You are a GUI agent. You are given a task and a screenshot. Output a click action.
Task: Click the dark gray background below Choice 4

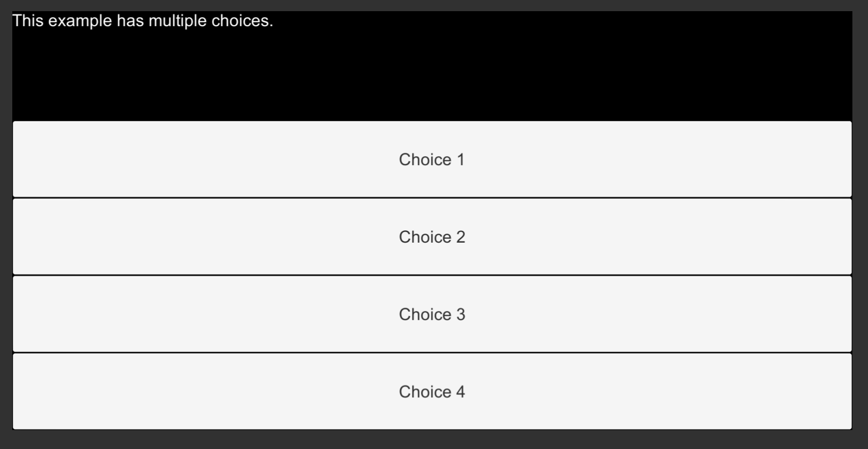coord(431,440)
